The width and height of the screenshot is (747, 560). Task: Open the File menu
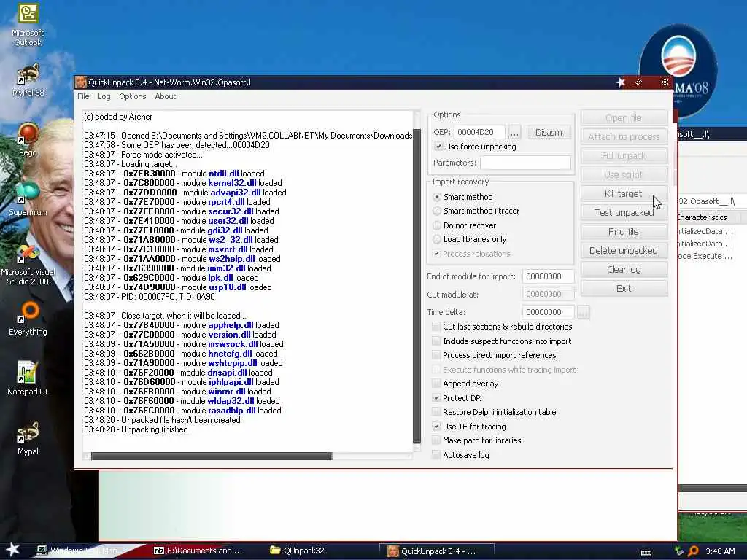[x=83, y=96]
